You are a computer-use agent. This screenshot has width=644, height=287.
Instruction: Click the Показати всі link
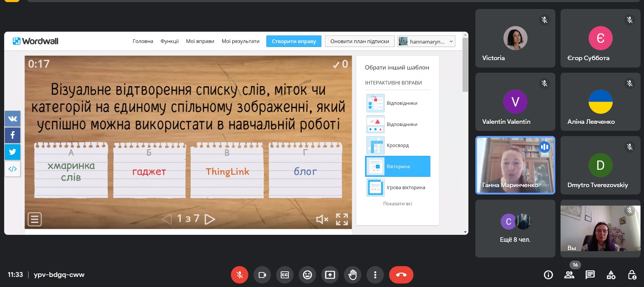397,204
